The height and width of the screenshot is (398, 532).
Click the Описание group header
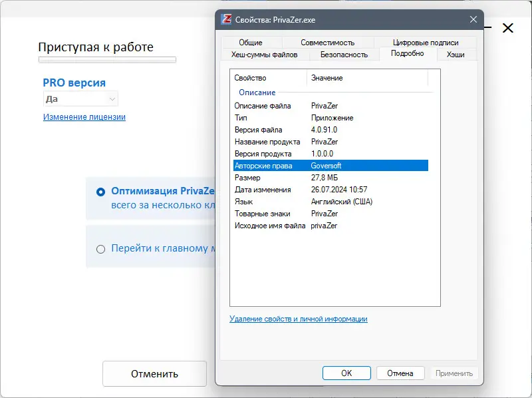257,93
